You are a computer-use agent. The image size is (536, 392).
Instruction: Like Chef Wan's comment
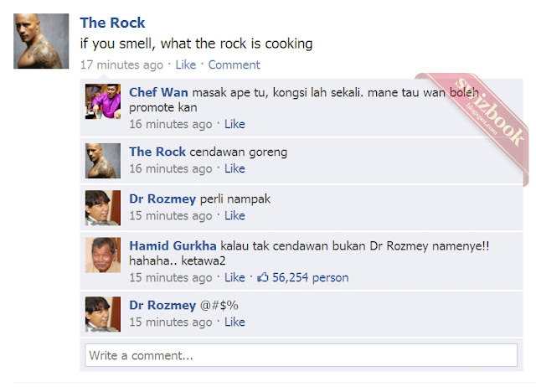pyautogui.click(x=234, y=124)
